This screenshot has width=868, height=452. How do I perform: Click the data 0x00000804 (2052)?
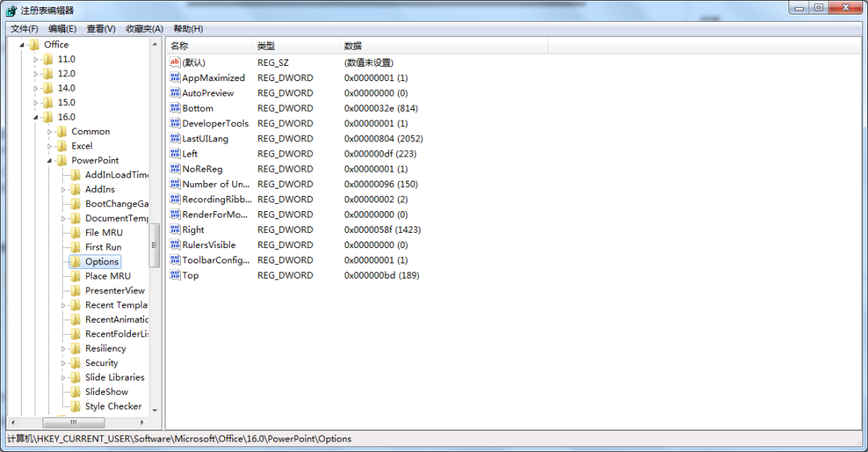[383, 139]
